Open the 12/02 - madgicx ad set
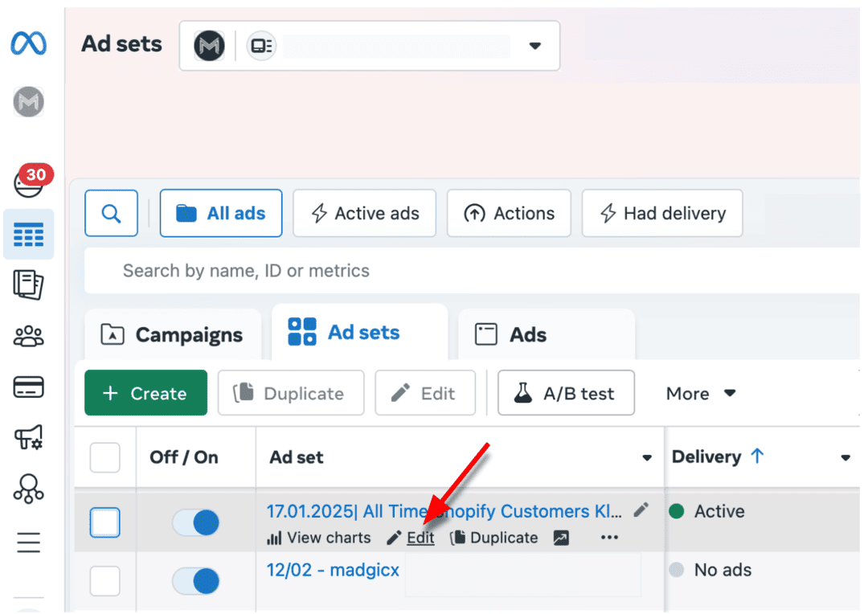868x614 pixels. point(333,570)
